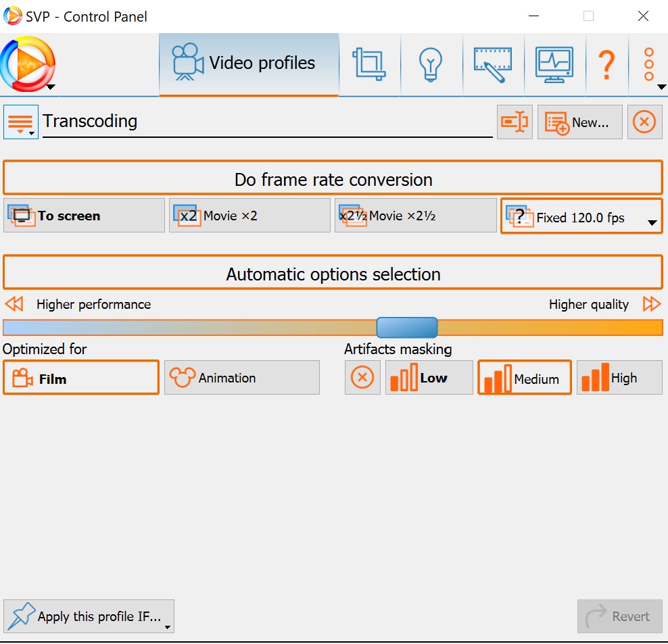
Task: Click the performance-quality slider handle
Action: point(406,328)
